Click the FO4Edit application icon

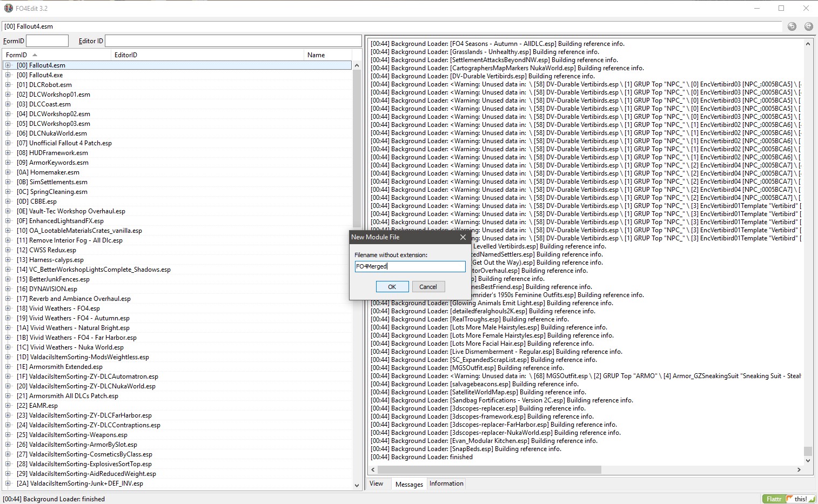[x=8, y=8]
